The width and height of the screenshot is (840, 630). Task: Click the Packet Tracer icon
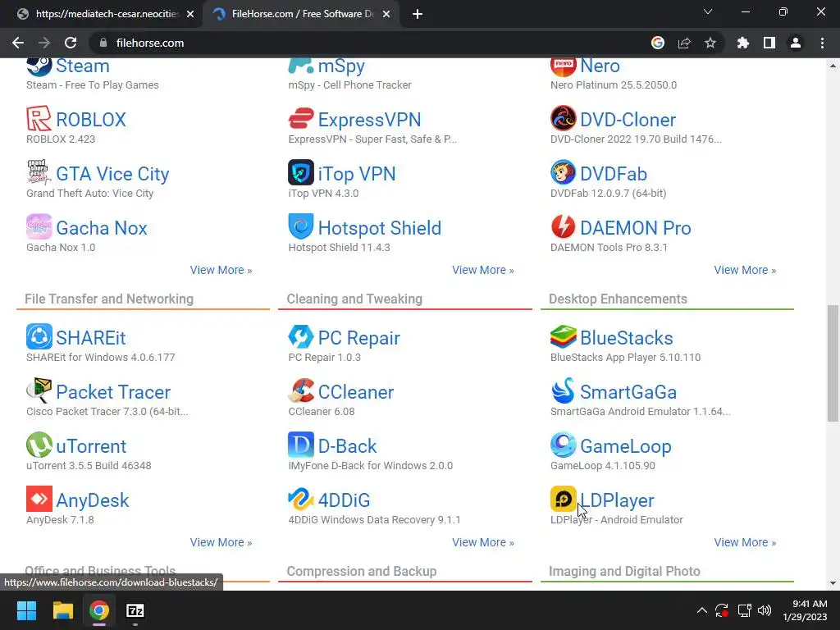click(39, 390)
